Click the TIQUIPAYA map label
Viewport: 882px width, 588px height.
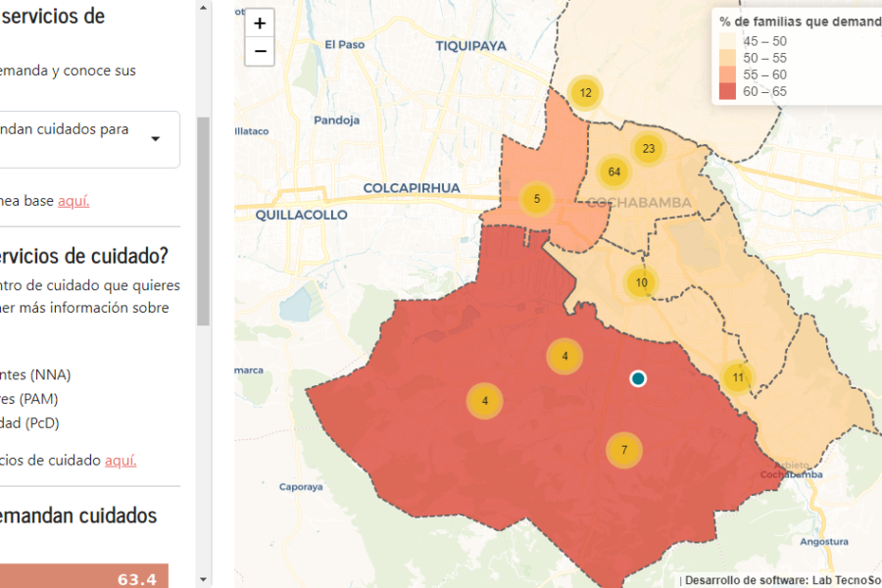click(470, 46)
